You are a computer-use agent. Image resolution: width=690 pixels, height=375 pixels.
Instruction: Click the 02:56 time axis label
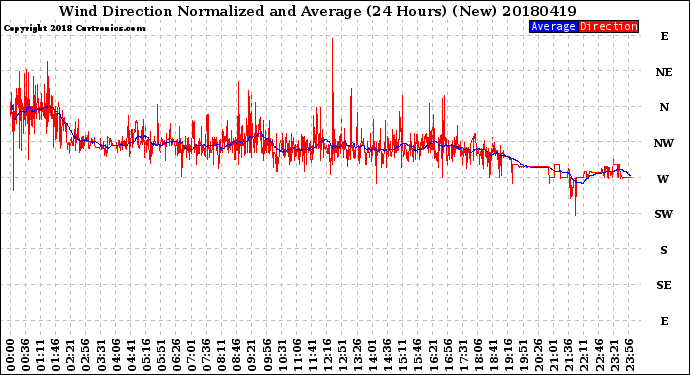(x=86, y=355)
